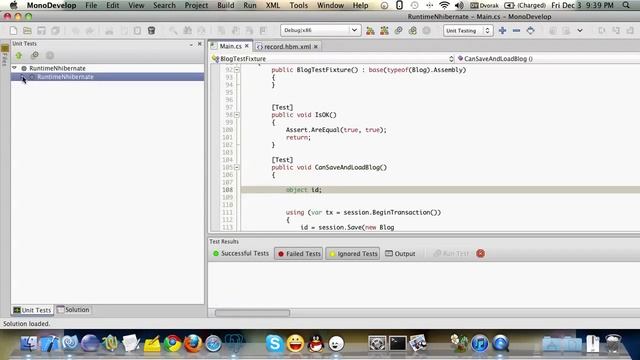Viewport: 640px width, 360px height.
Task: Toggle Successful Tests filter
Action: (x=241, y=253)
